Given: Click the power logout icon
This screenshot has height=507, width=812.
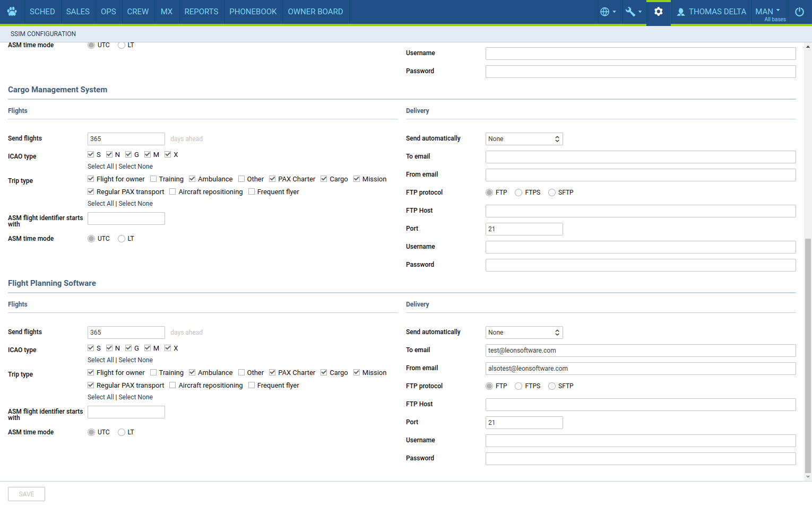Looking at the screenshot, I should pyautogui.click(x=799, y=12).
